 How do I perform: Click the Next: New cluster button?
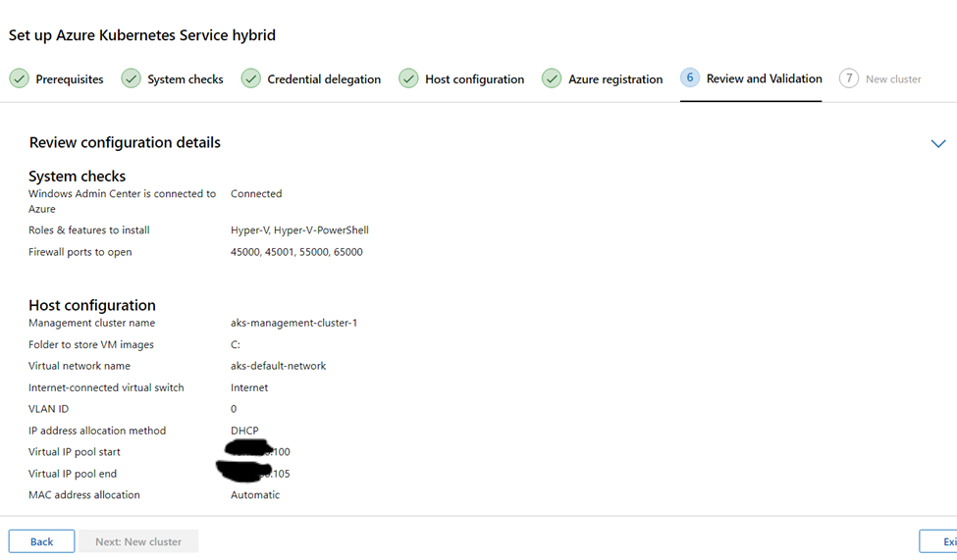[x=138, y=541]
